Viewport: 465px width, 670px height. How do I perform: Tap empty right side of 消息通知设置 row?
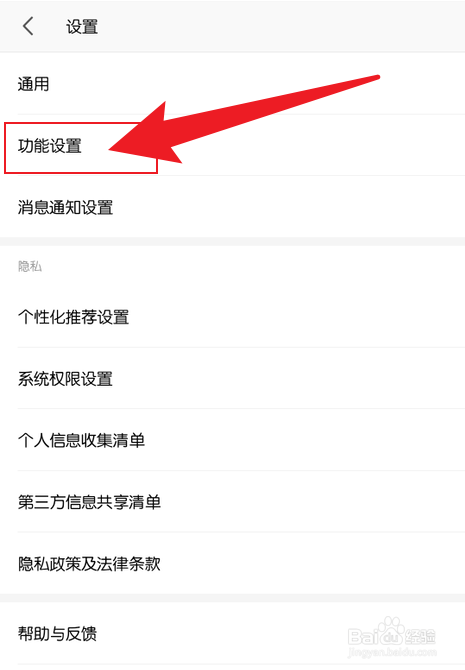[342, 207]
